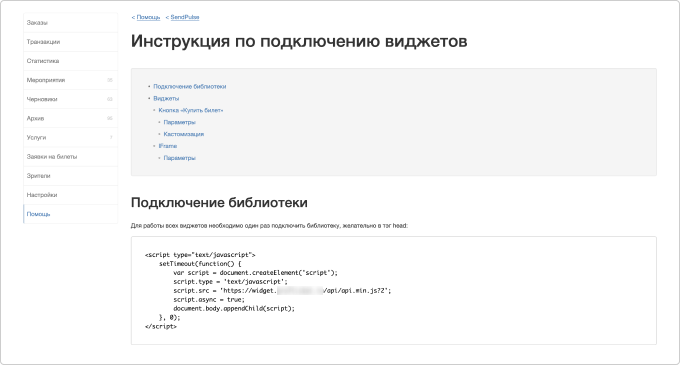Viewport: 680px width, 365px height.
Task: Click inside the script code block
Action: pos(394,290)
